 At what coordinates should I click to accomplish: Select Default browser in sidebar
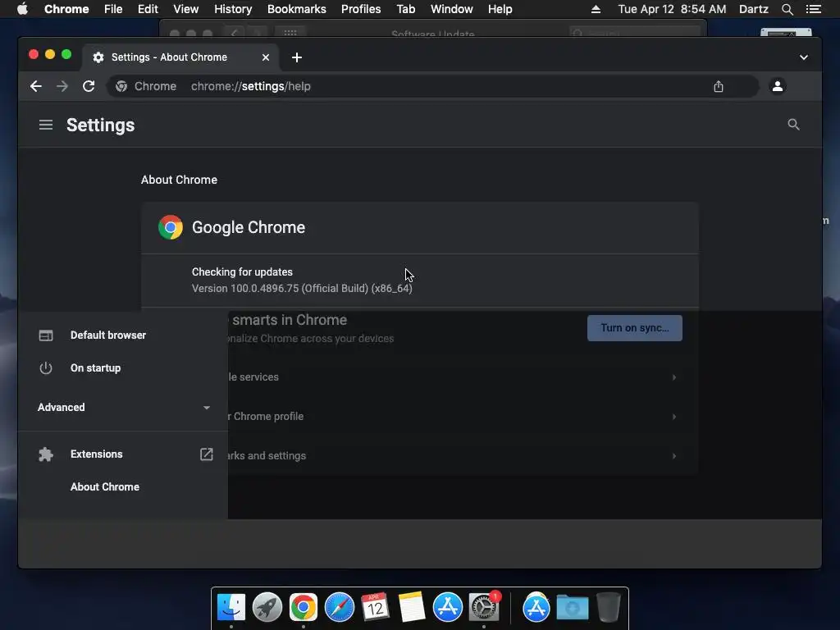pyautogui.click(x=108, y=336)
